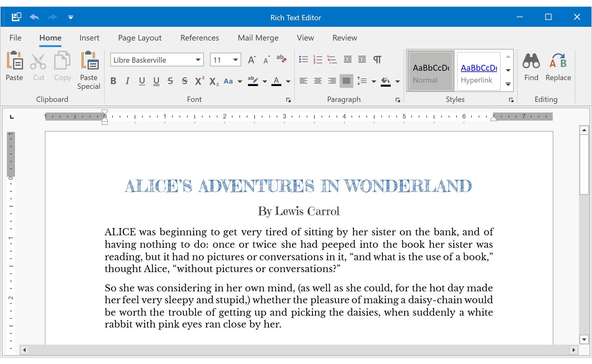This screenshot has height=364, width=592.
Task: Open the References ribbon tab
Action: click(x=199, y=38)
